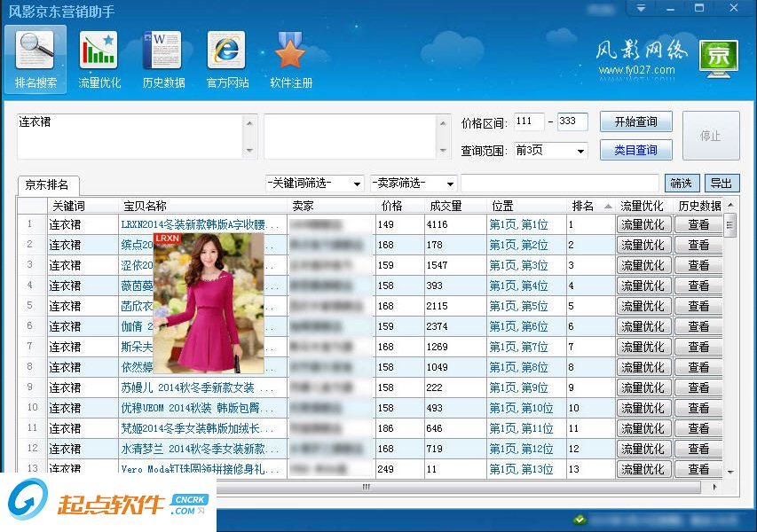The height and width of the screenshot is (532, 757).
Task: Open product link 水清梦兰 2014秋冬季女装新款
Action: pos(200,449)
